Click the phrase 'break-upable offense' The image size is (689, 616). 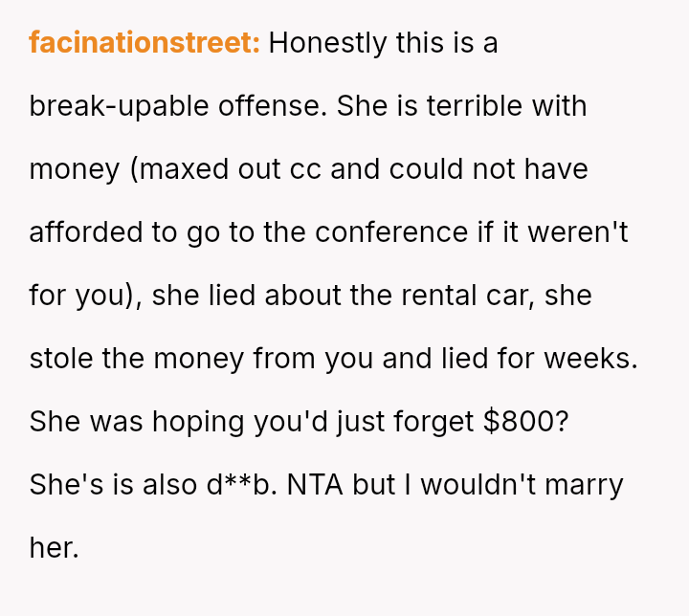(179, 106)
